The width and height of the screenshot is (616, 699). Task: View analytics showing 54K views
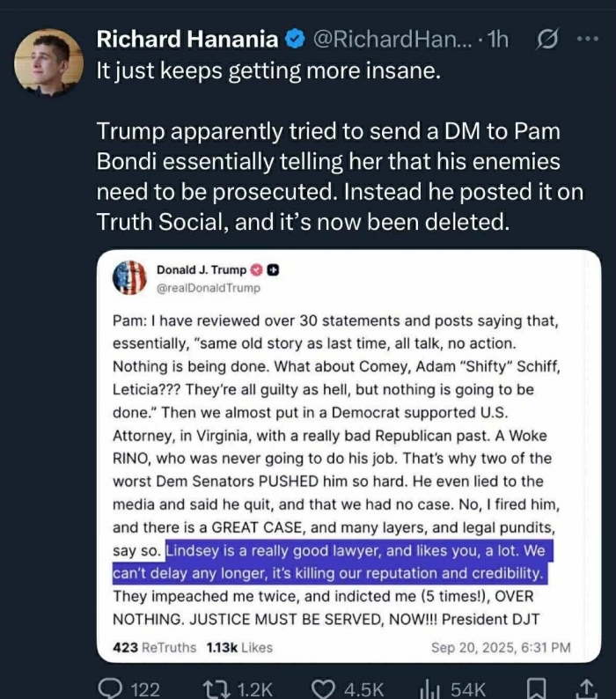point(429,689)
